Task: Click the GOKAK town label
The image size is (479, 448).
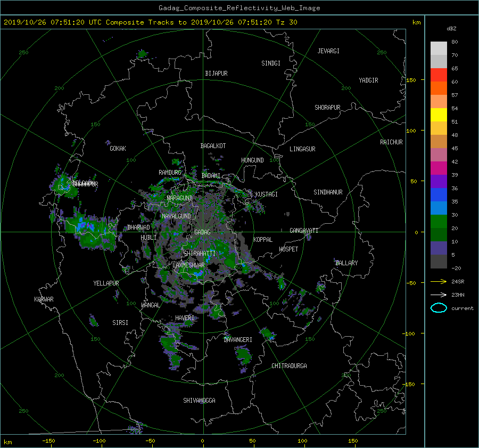Action: tap(118, 149)
